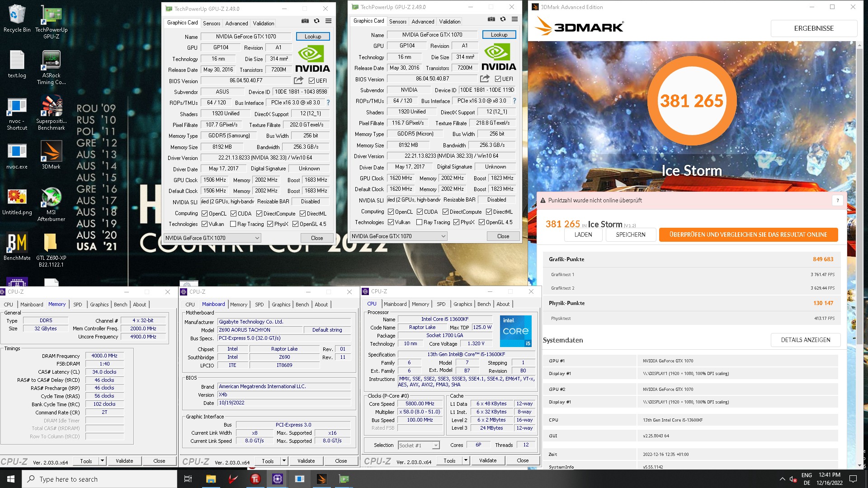Open TechPowerUp GPU-Z desktop icon
868x488 pixels.
pyautogui.click(x=51, y=21)
